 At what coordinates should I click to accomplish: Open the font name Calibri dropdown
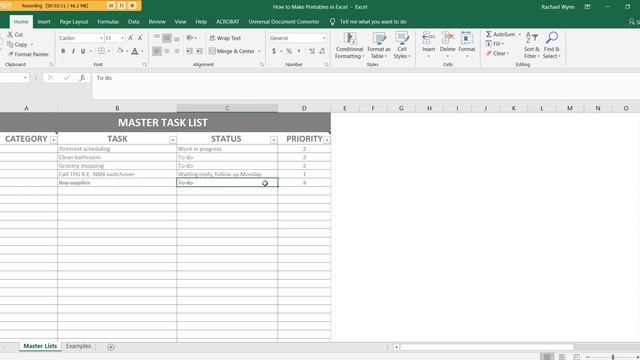pyautogui.click(x=101, y=38)
